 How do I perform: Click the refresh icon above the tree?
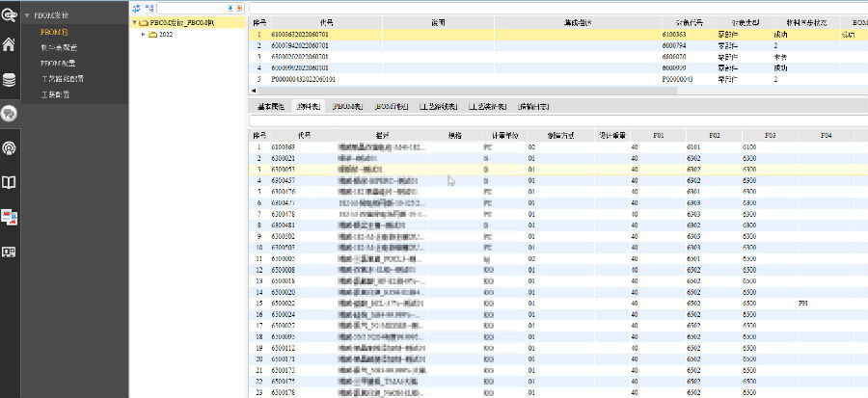(137, 7)
